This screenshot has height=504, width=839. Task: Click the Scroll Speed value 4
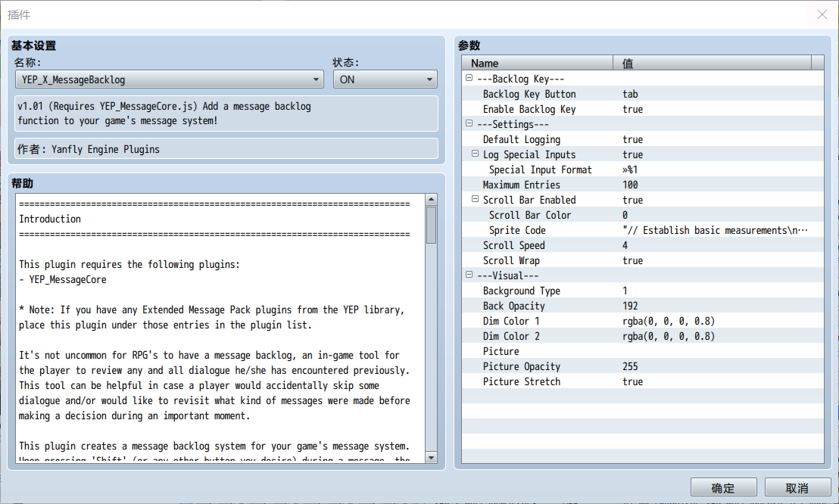pyautogui.click(x=625, y=245)
